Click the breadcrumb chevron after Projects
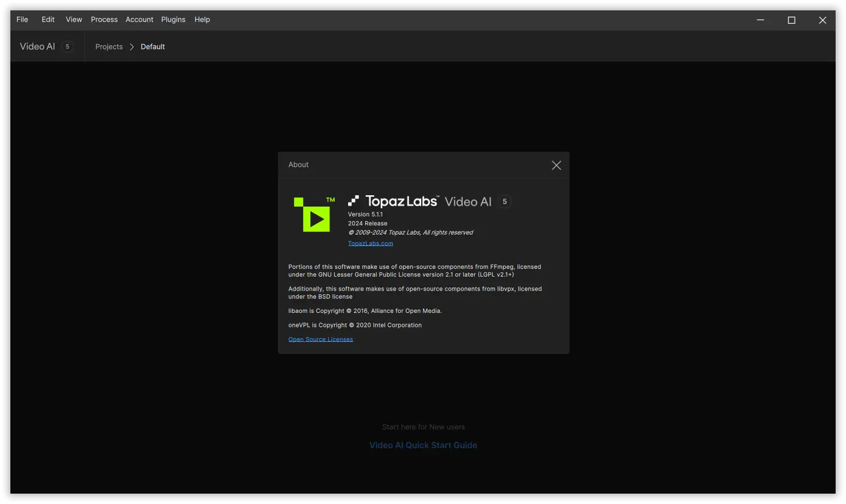Image resolution: width=846 pixels, height=504 pixels. tap(132, 47)
